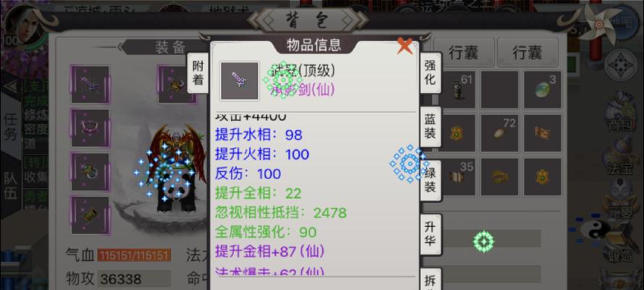Open the 升华 sublimation tab
Image resolution: width=644 pixels, height=290 pixels.
pos(430,235)
